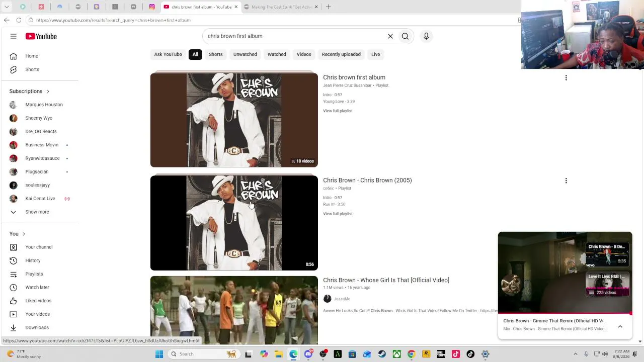This screenshot has width=644, height=362.
Task: Select the Shorts filter chip
Action: pyautogui.click(x=216, y=54)
